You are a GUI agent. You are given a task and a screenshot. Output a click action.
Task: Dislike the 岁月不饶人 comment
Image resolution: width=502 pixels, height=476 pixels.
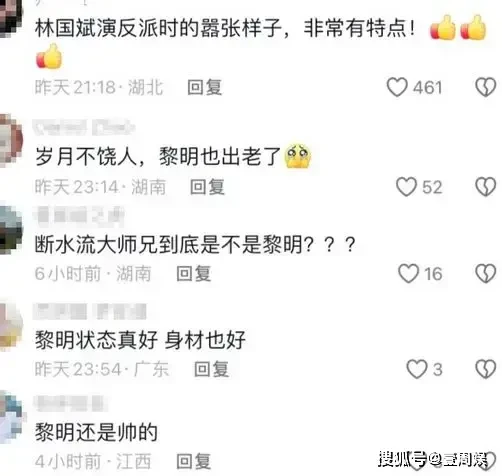tap(485, 187)
